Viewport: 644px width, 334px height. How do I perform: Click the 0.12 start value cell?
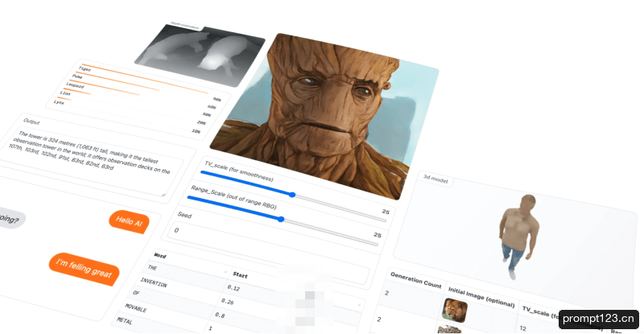(x=233, y=288)
